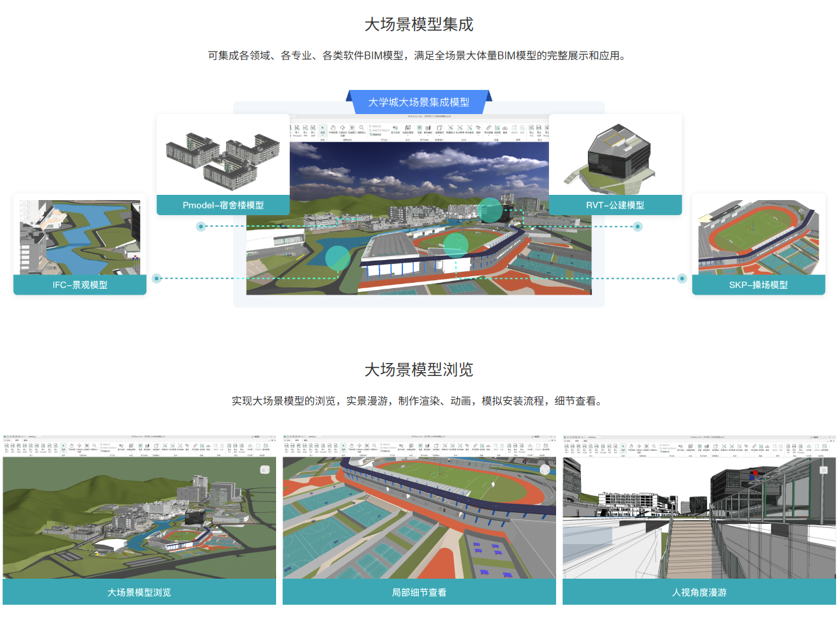Click the magnifier zoom icon in the central model toolbar
This screenshot has height=623, width=840.
click(361, 128)
